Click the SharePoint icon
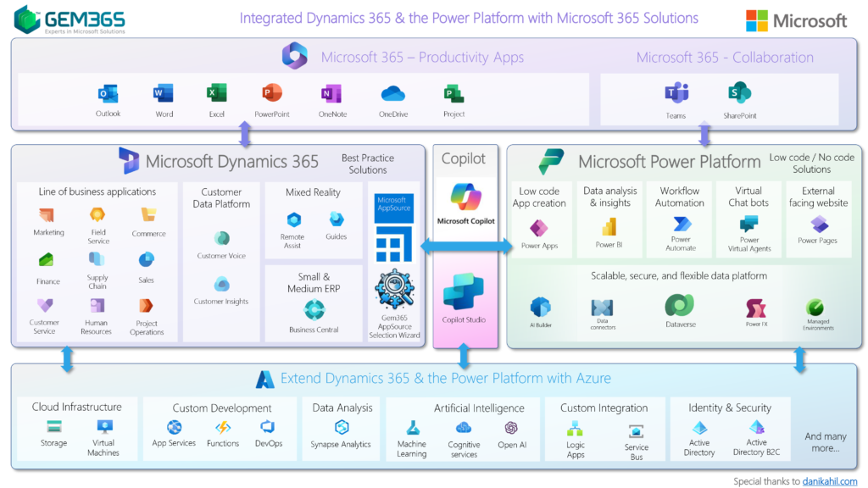Screen dimensions: 868x488 click(739, 93)
